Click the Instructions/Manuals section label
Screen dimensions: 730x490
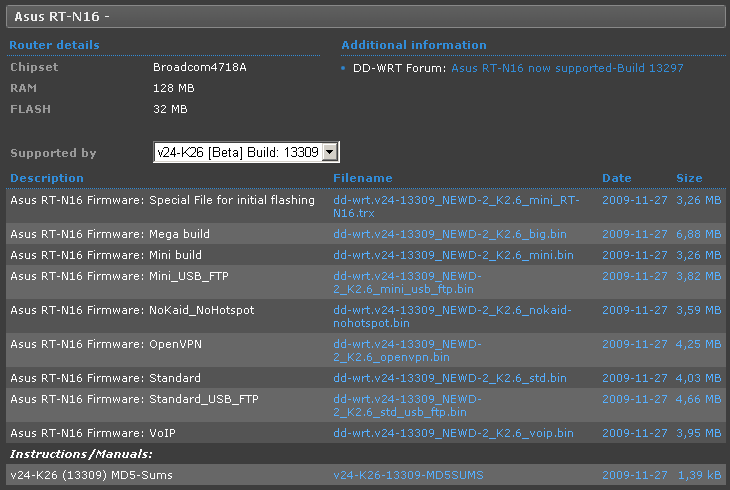tap(81, 454)
